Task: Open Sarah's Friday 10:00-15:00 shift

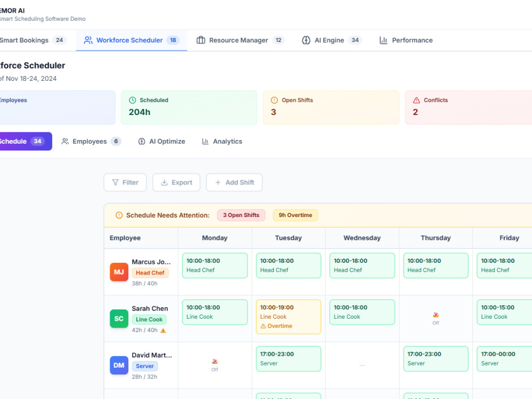Action: [x=504, y=312]
